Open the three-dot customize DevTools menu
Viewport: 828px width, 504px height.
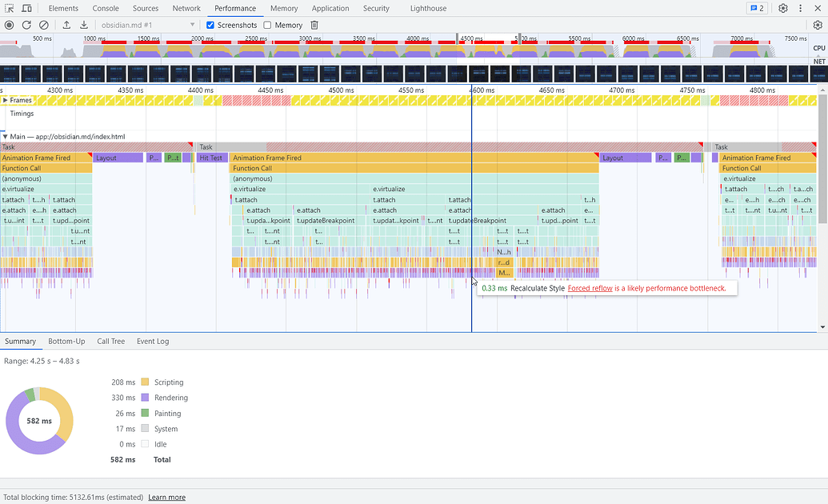click(x=801, y=9)
